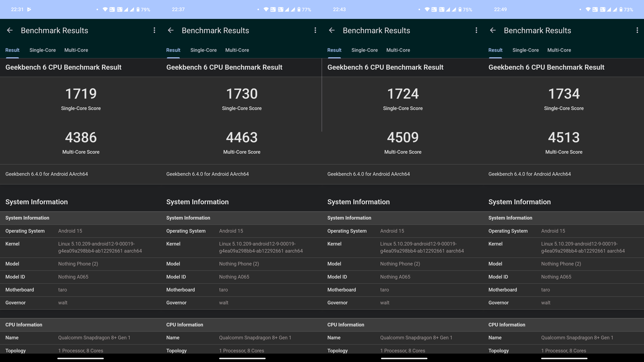This screenshot has width=644, height=362.
Task: Open three-dot overflow menu in second panel
Action: coord(315,30)
